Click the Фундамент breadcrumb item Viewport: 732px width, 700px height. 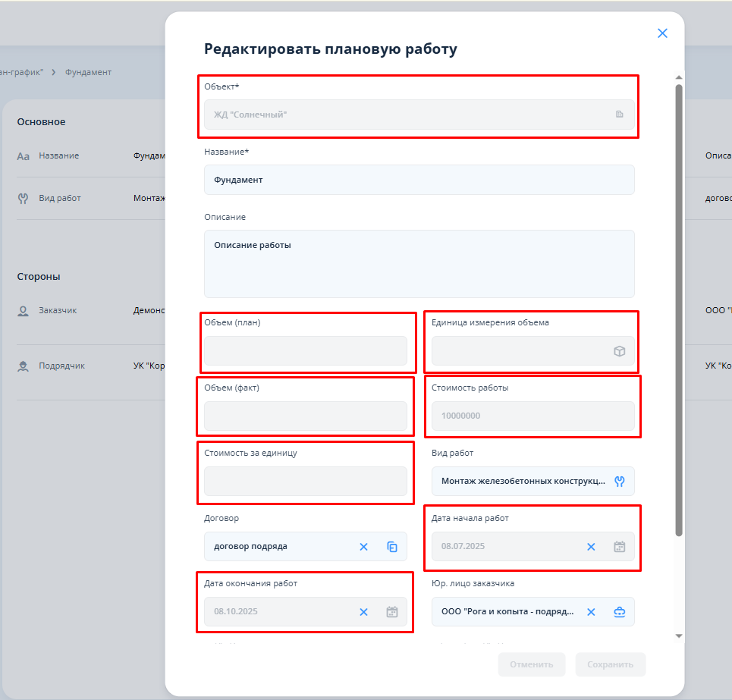click(88, 72)
